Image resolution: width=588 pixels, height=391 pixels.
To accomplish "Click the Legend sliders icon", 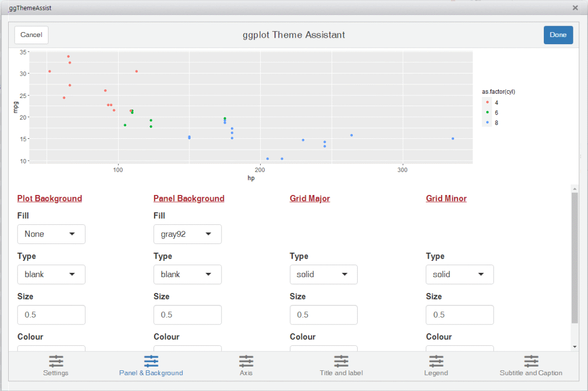I will click(x=436, y=361).
